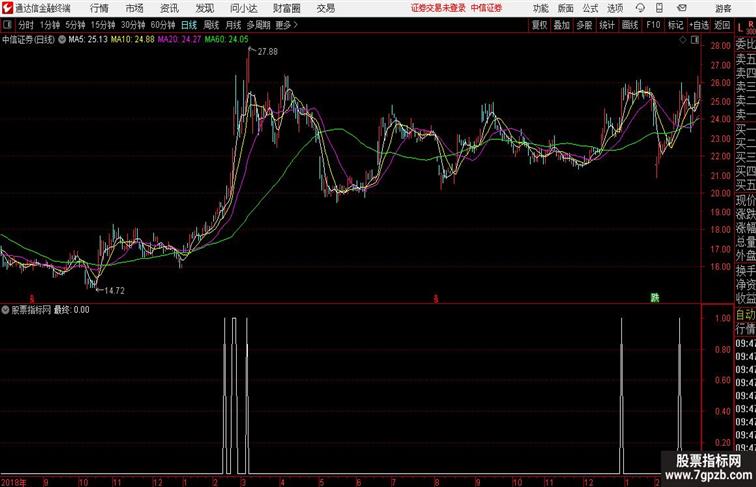Viewport: 756px width, 487px height.
Task: Select the 日线 daily chart tab
Action: [189, 25]
